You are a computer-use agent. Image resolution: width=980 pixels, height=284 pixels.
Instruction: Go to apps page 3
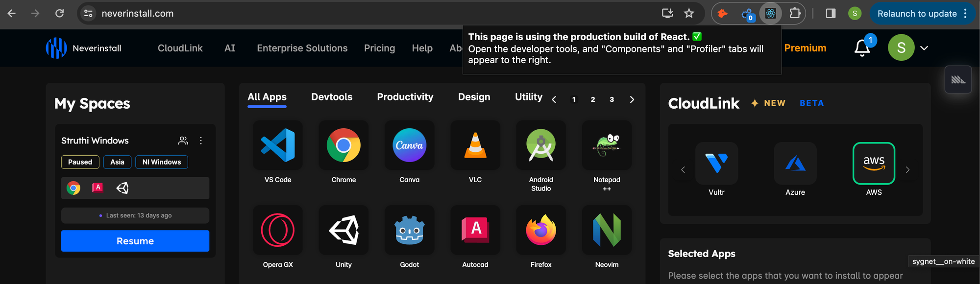612,99
